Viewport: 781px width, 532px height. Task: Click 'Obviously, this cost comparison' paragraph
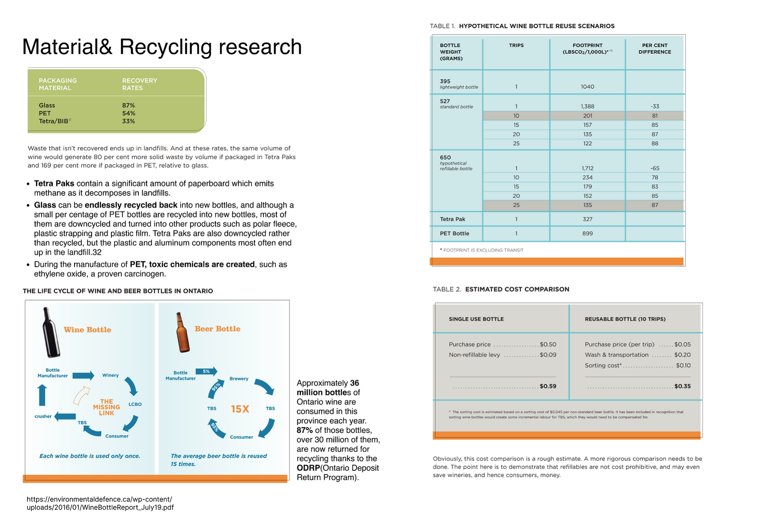click(567, 467)
